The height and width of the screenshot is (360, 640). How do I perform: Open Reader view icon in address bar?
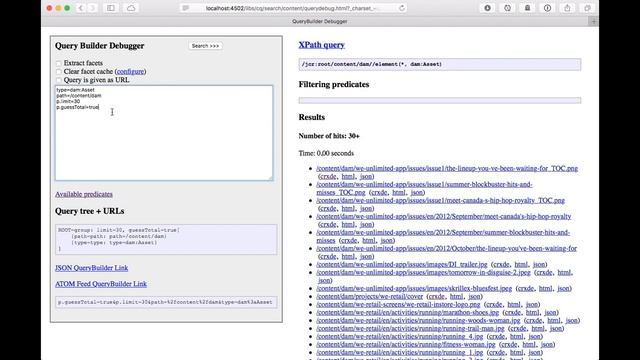(186, 8)
